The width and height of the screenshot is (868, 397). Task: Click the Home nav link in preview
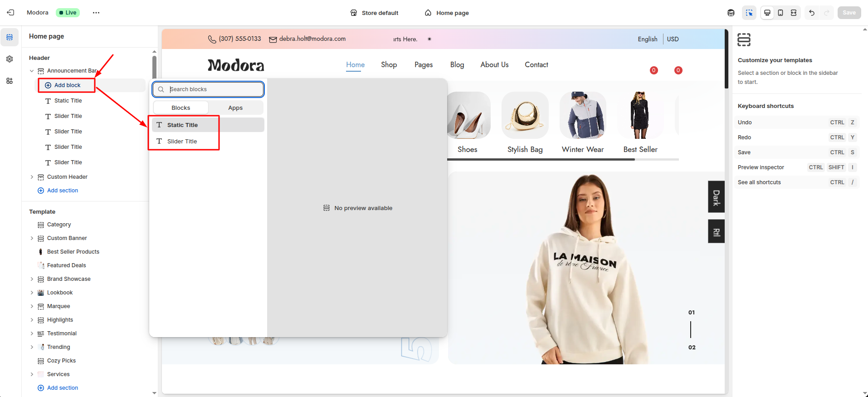[x=356, y=65]
